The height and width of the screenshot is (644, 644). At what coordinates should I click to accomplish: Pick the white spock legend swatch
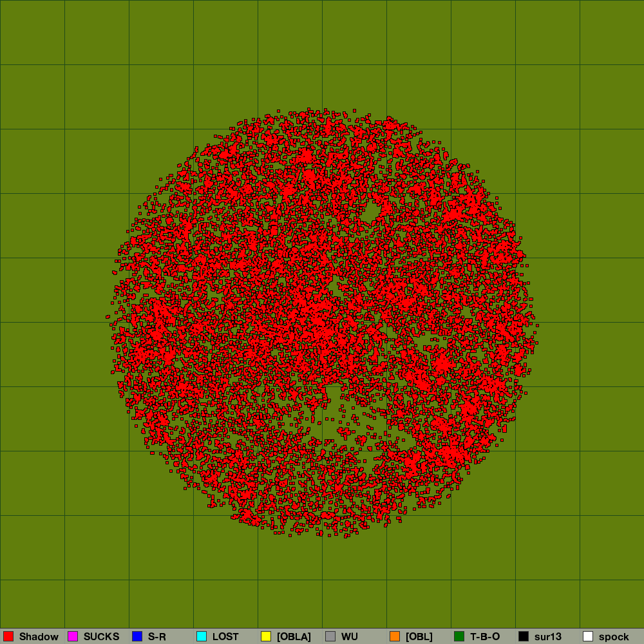click(x=588, y=636)
